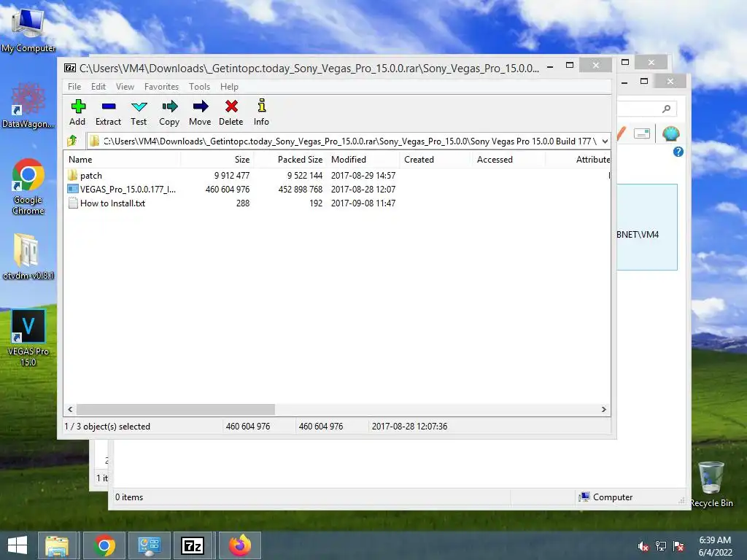Click the size 9 912 477 of patch
The height and width of the screenshot is (560, 747).
pos(232,176)
